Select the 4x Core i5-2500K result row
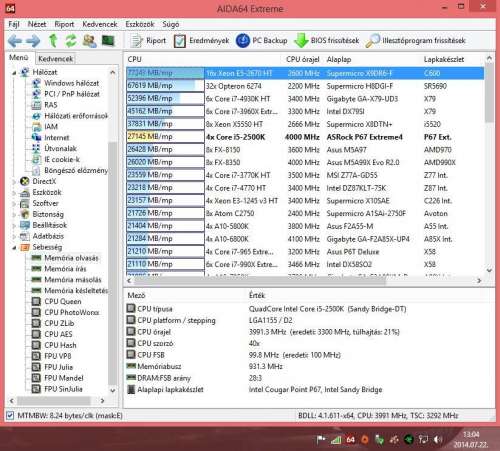This screenshot has width=500, height=451. (305, 137)
